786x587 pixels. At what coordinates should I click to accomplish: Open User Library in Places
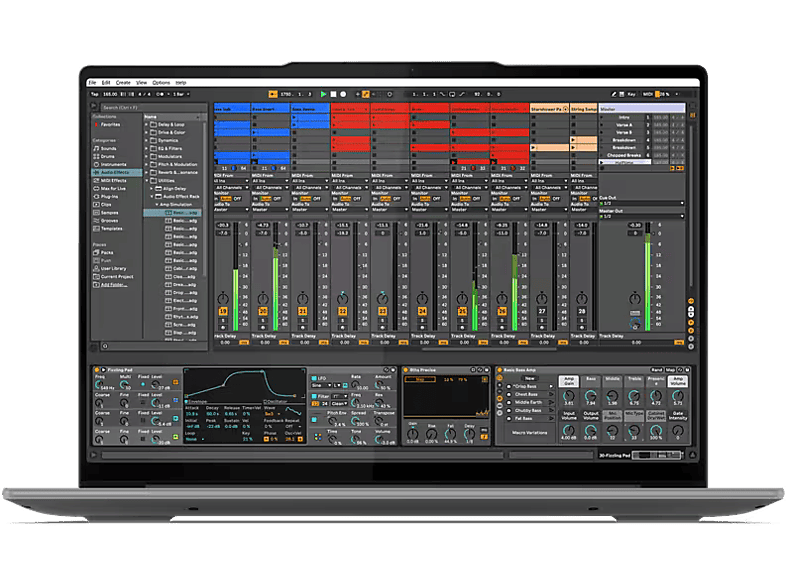pos(113,269)
